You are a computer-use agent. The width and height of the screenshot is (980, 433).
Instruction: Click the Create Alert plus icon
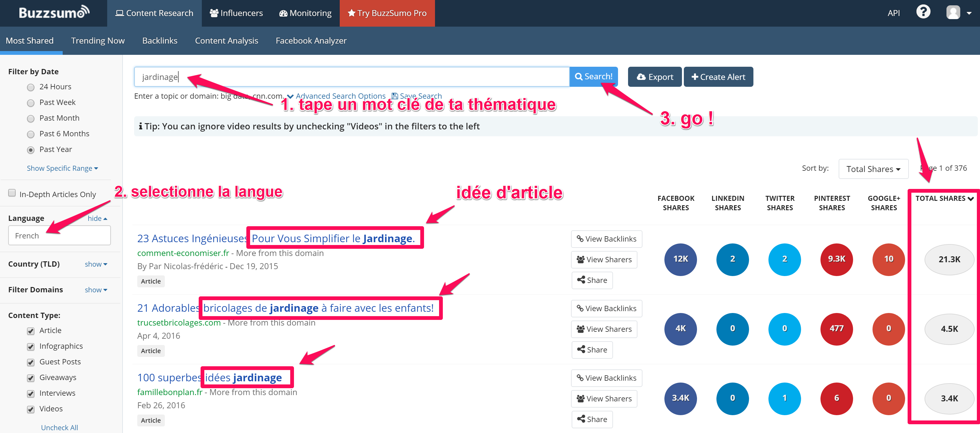pos(694,77)
